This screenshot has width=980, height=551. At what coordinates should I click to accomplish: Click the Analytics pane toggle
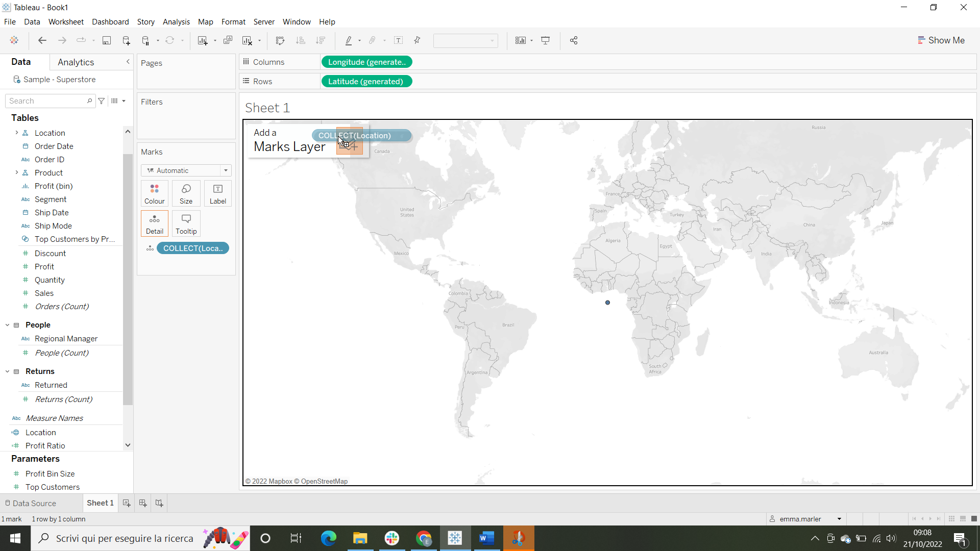point(75,62)
